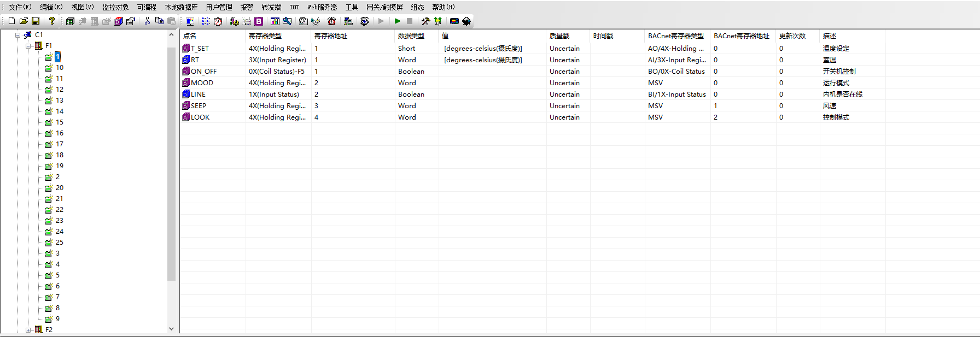This screenshot has height=337, width=980.
Task: Click the scissors Cut icon
Action: [x=147, y=21]
